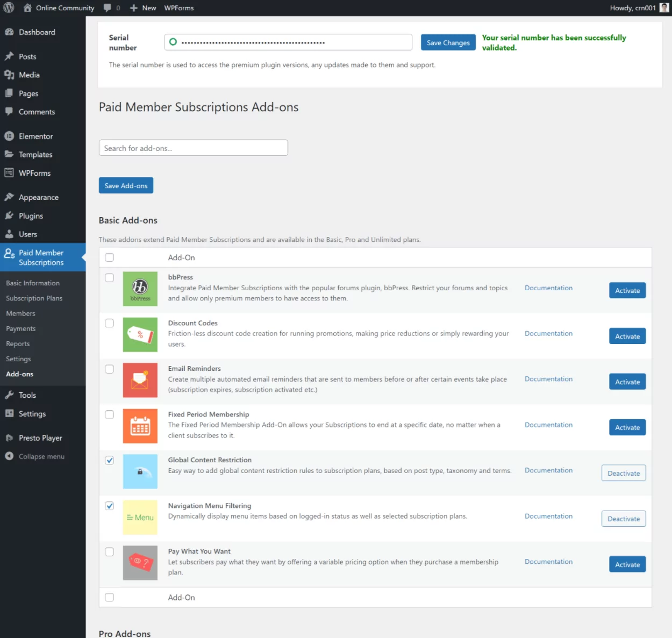Click the Collapse menu arrow icon
The image size is (672, 638).
coord(9,456)
